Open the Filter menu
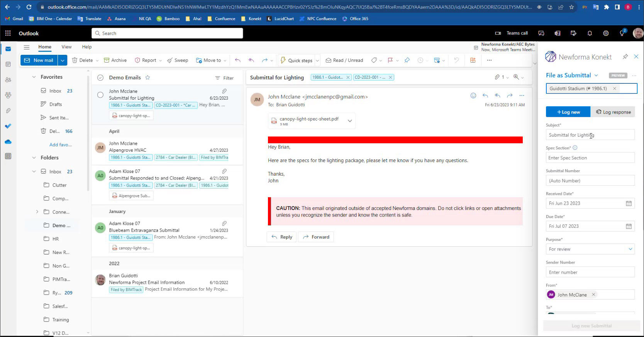 pyautogui.click(x=224, y=78)
